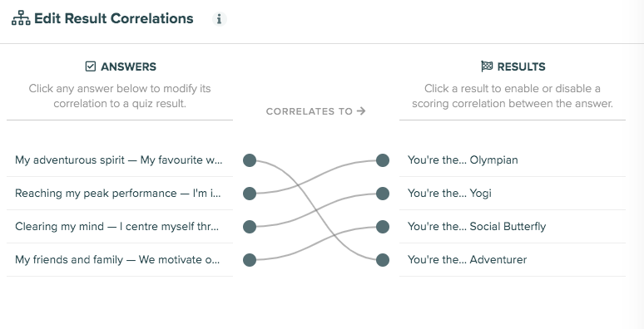Toggle the Adventurer result connector dot
The image size is (644, 329).
click(x=383, y=260)
